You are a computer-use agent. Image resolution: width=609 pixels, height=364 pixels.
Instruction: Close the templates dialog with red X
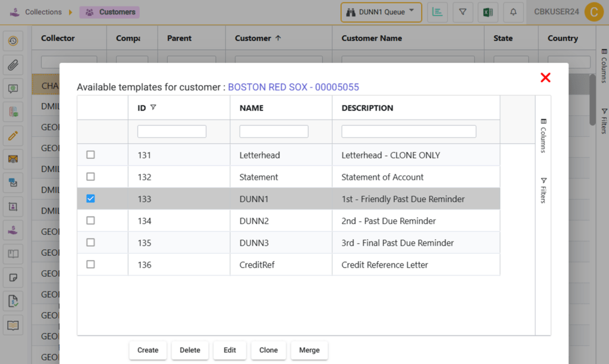[x=545, y=78]
